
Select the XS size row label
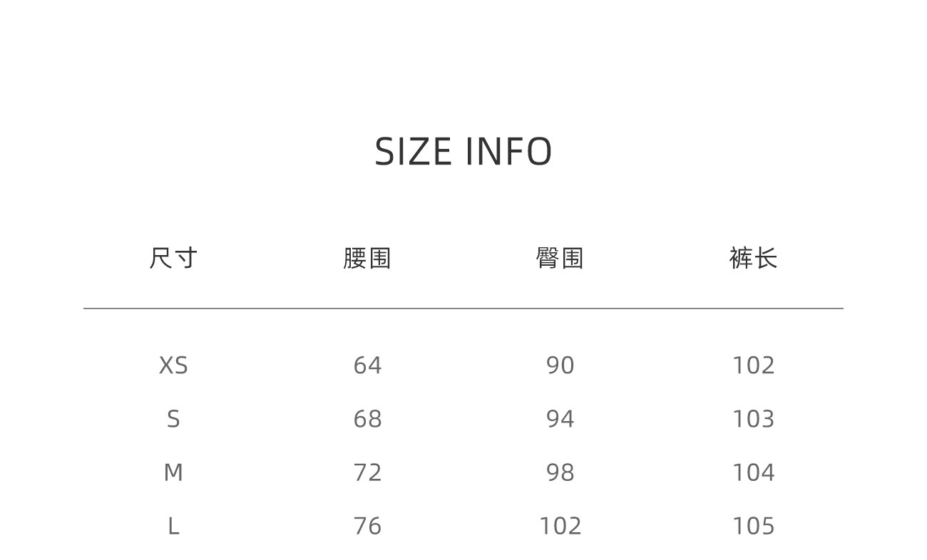pos(173,365)
